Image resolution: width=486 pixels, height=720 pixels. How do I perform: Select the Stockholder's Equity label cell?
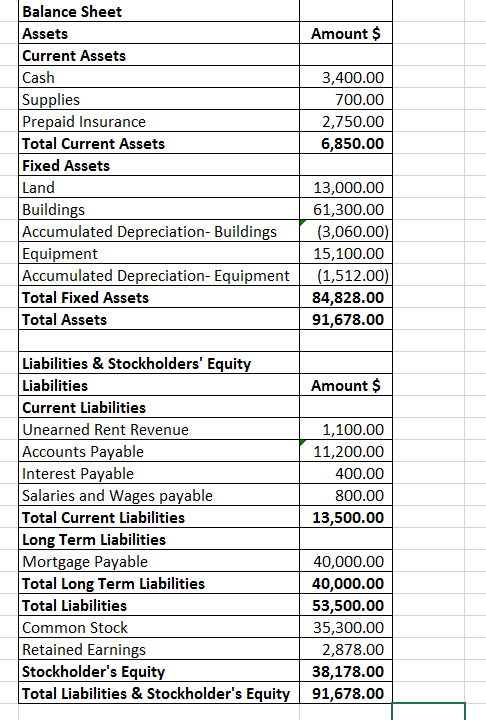click(x=159, y=671)
